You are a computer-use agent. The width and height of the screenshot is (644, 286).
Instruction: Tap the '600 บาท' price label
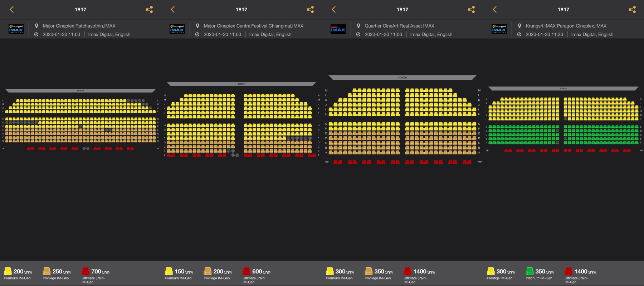(x=262, y=272)
